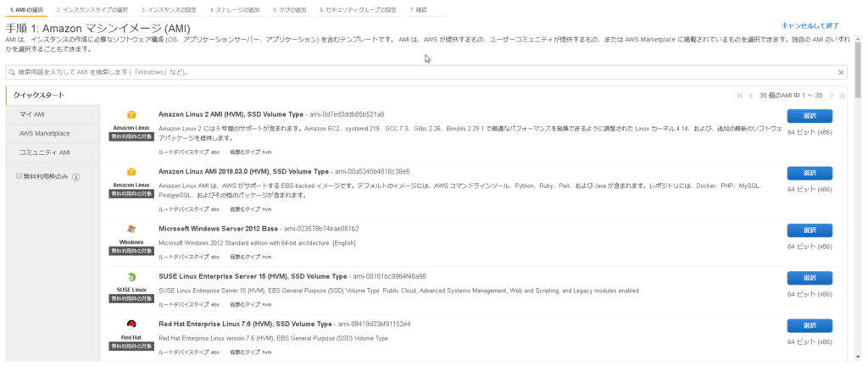Click the SUSE Linux green logo icon
Screen dimensions: 868x388
(131, 277)
